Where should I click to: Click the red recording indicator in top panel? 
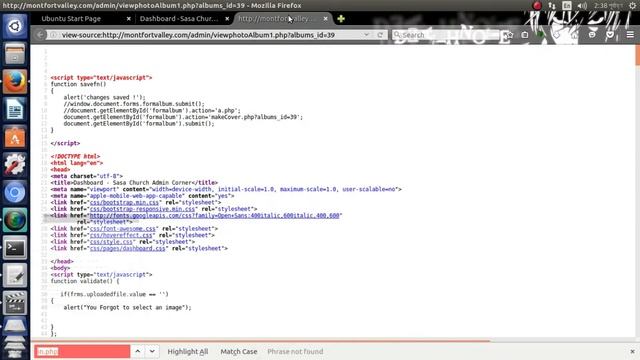tap(537, 5)
